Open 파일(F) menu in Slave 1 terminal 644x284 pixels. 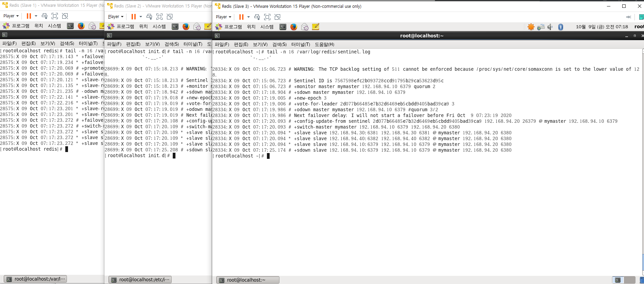(10, 44)
